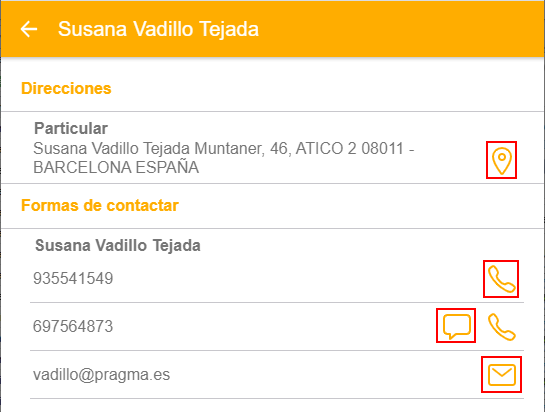The image size is (545, 412).
Task: Tap the bold contact name Susana Vadillo Tejada
Action: point(118,245)
